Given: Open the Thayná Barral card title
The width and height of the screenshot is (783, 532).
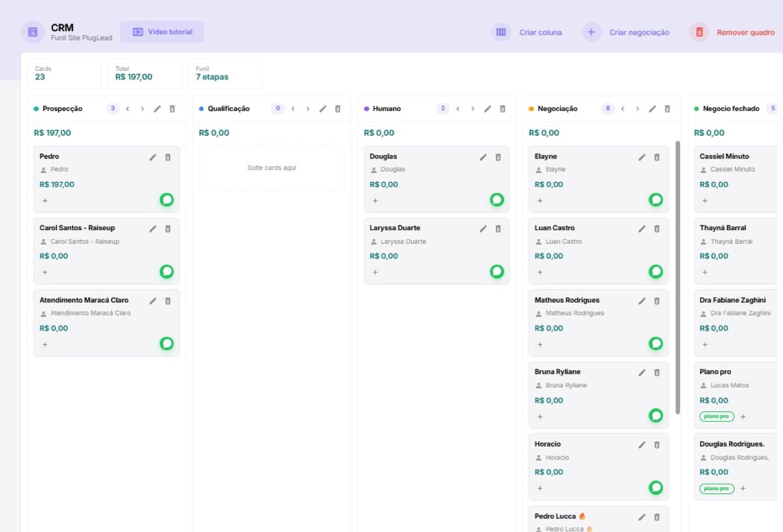Looking at the screenshot, I should (x=723, y=228).
